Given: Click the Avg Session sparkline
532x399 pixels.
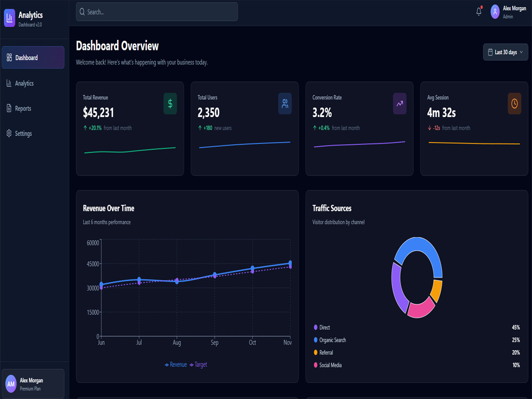Looking at the screenshot, I should click(x=474, y=143).
